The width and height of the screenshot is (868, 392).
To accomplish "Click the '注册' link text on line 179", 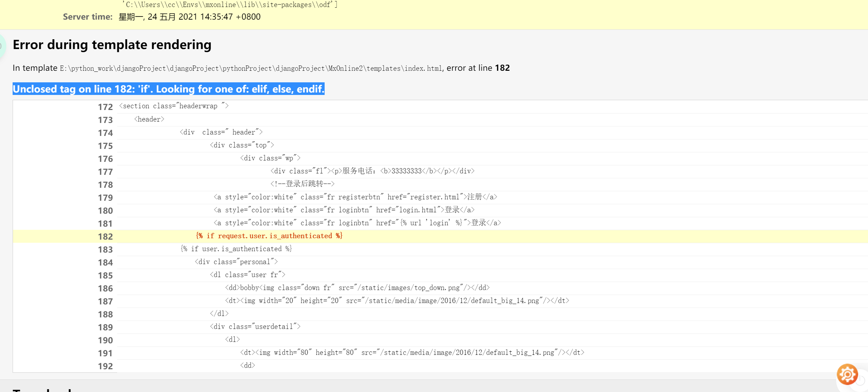I will 474,197.
